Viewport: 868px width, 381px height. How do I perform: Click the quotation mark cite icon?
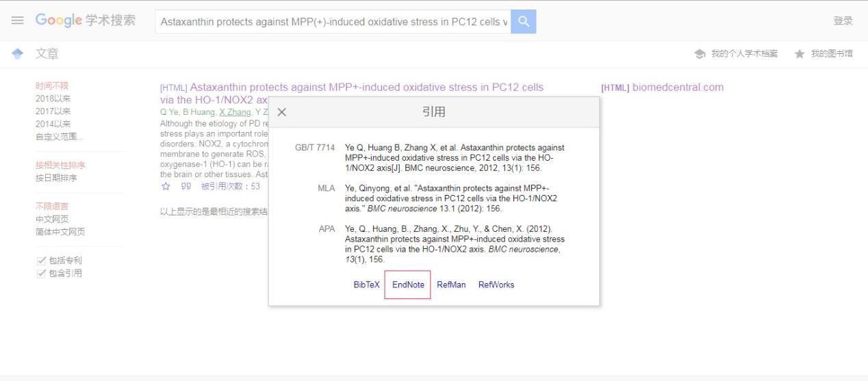click(x=186, y=186)
